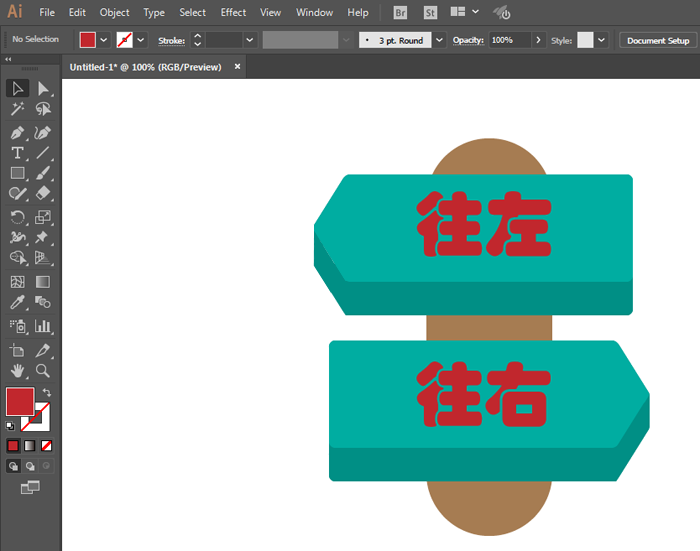Select the Slice tool
Image resolution: width=700 pixels, height=551 pixels.
pyautogui.click(x=43, y=351)
